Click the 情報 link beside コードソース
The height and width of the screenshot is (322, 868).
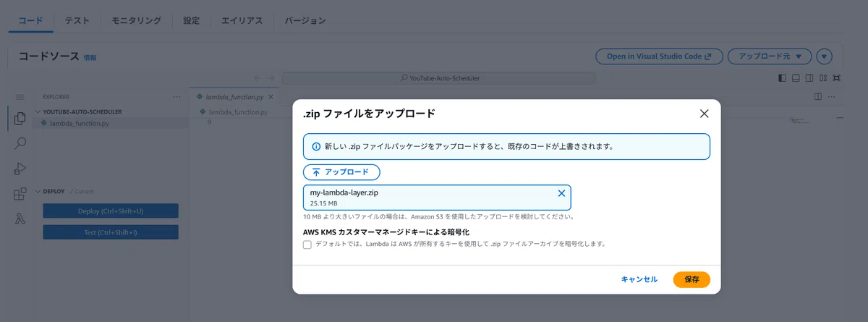coord(90,57)
